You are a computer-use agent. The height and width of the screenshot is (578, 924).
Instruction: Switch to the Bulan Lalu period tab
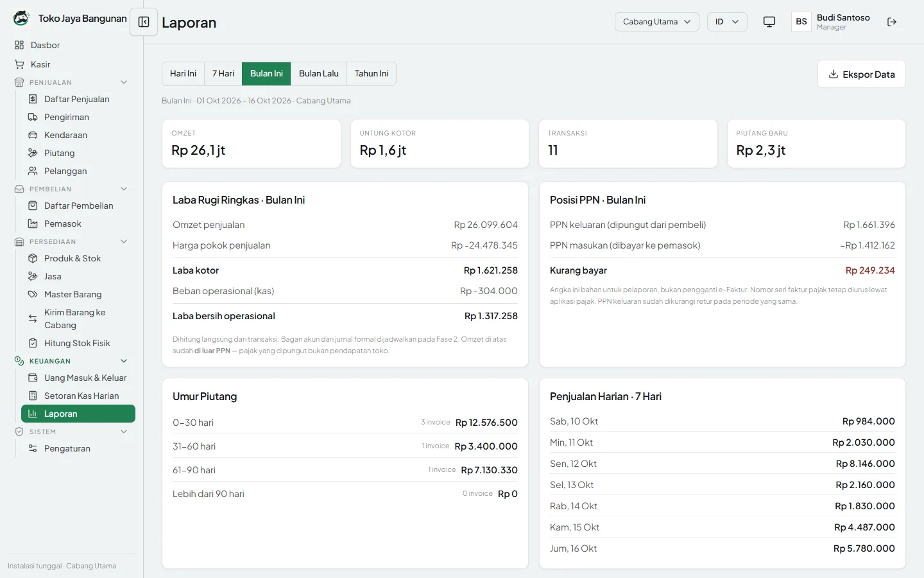click(x=319, y=74)
